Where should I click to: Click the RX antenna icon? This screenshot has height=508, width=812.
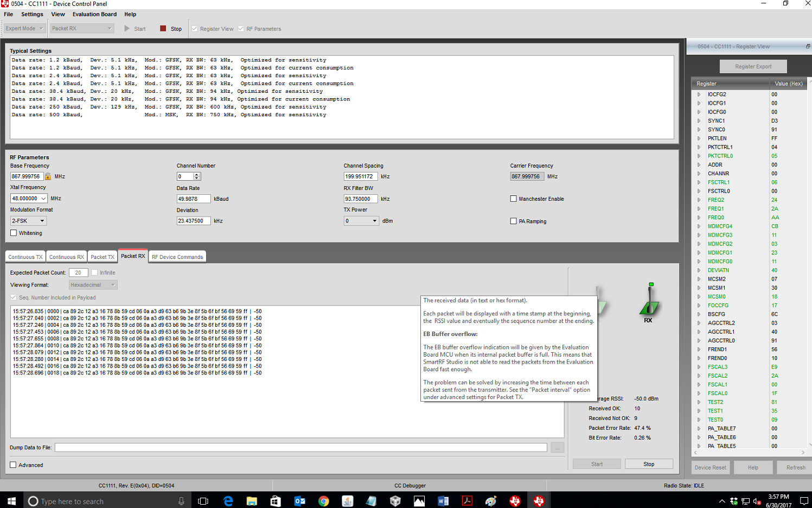point(649,299)
